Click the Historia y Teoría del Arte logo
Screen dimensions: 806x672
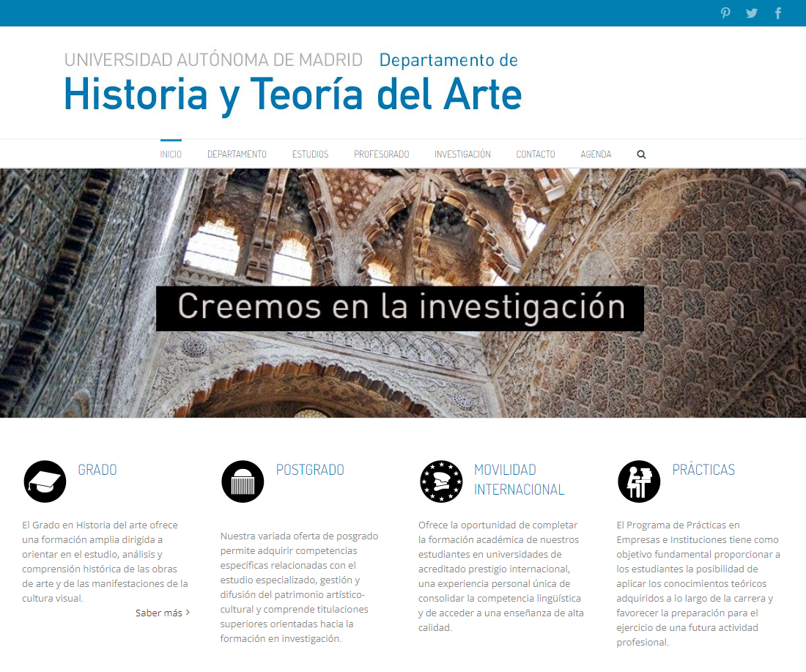point(293,84)
